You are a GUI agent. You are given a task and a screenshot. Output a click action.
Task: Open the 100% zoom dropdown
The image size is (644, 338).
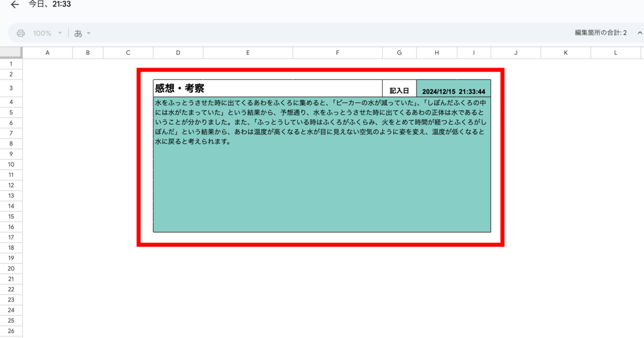pyautogui.click(x=48, y=33)
